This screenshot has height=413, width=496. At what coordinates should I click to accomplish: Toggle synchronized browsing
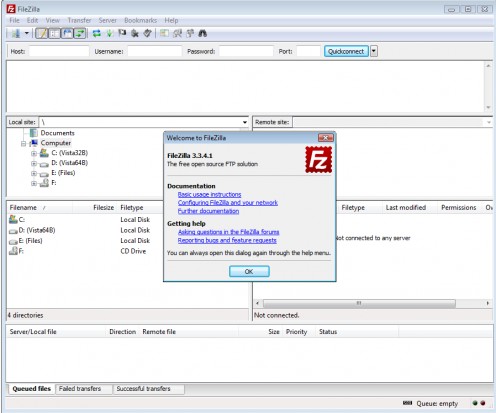point(190,33)
